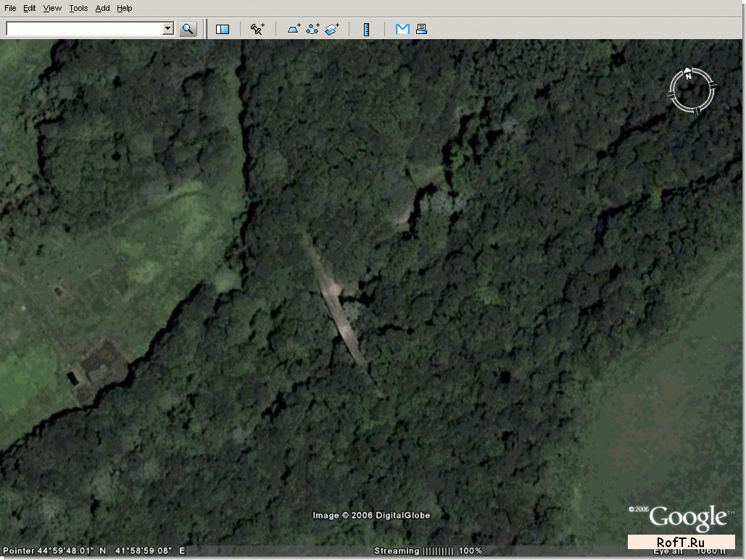Click the Google logo on the map
This screenshot has width=746, height=560.
[687, 518]
